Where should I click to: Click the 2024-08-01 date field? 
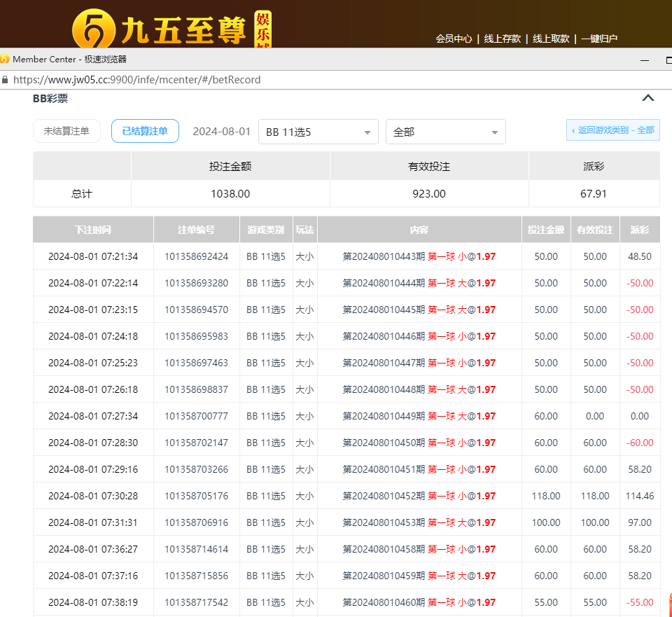pyautogui.click(x=221, y=132)
